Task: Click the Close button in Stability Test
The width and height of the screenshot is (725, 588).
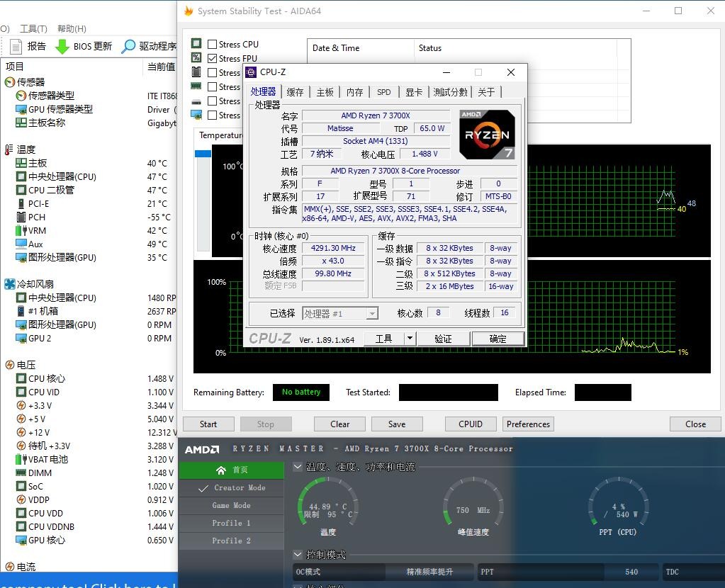Action: pos(695,424)
